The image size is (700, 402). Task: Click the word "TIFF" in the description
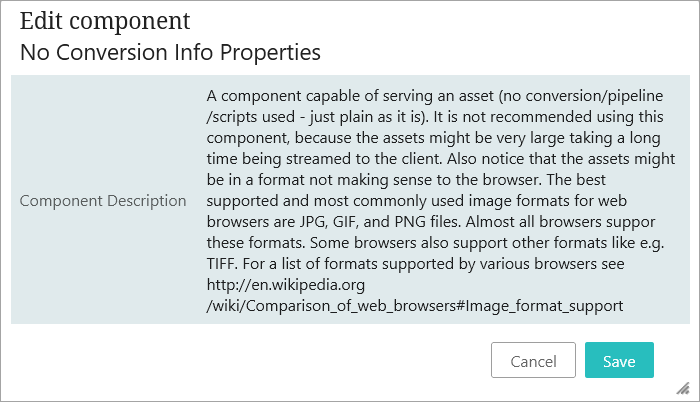[226, 264]
